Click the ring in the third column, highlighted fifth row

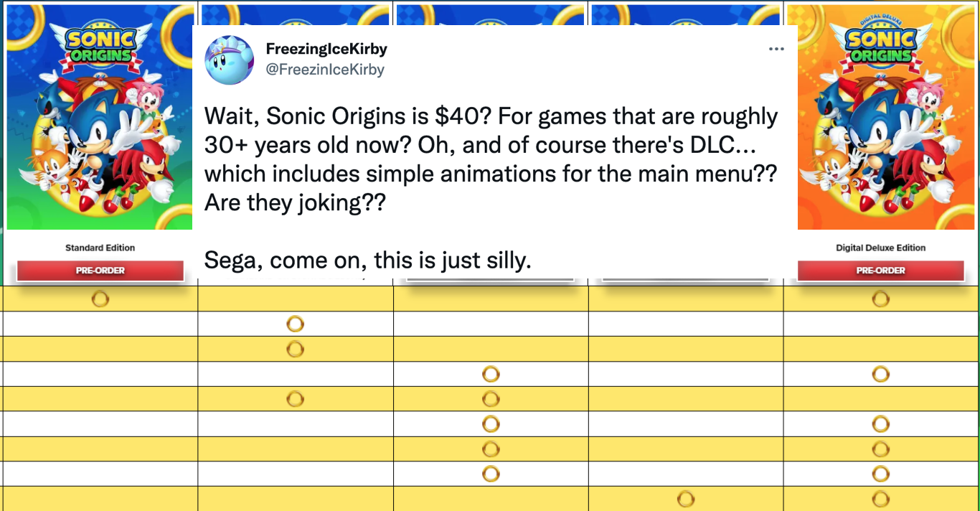(x=491, y=399)
